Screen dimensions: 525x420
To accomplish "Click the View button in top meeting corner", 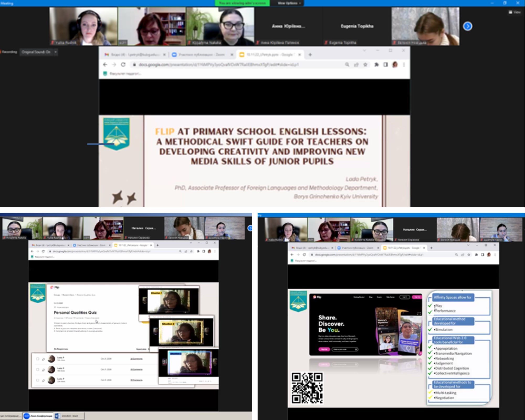I will click(514, 12).
